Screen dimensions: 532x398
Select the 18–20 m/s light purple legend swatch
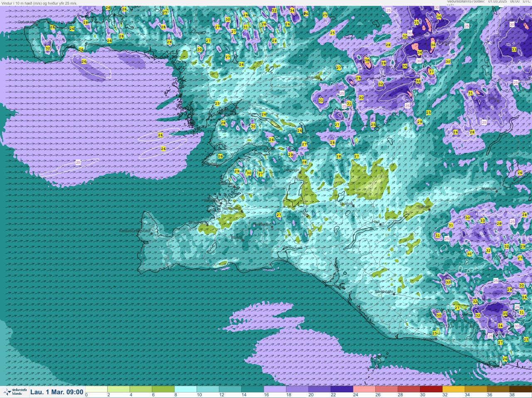297,389
